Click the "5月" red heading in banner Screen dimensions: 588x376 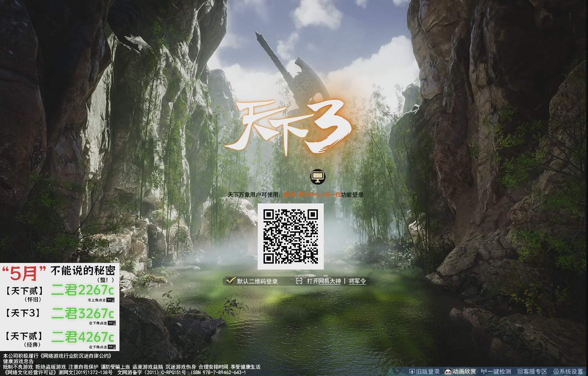click(24, 273)
